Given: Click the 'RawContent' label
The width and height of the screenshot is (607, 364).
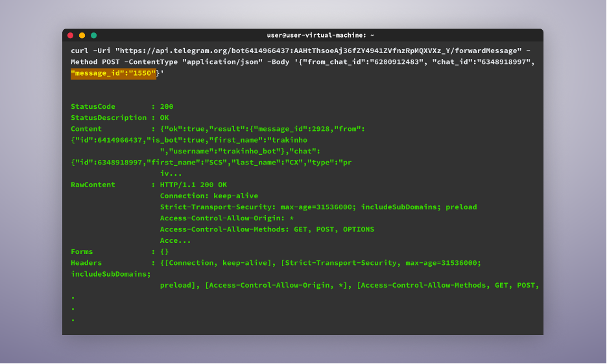Looking at the screenshot, I should tap(93, 185).
